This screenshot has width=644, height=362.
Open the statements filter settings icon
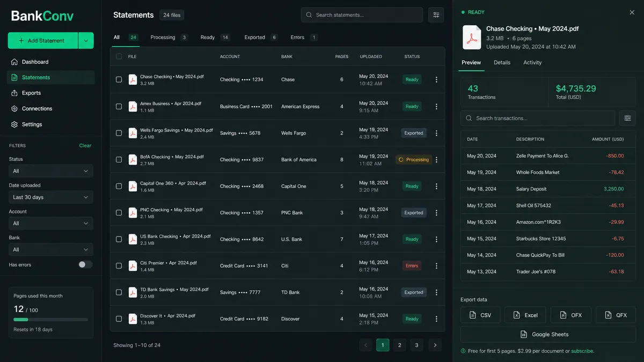436,15
